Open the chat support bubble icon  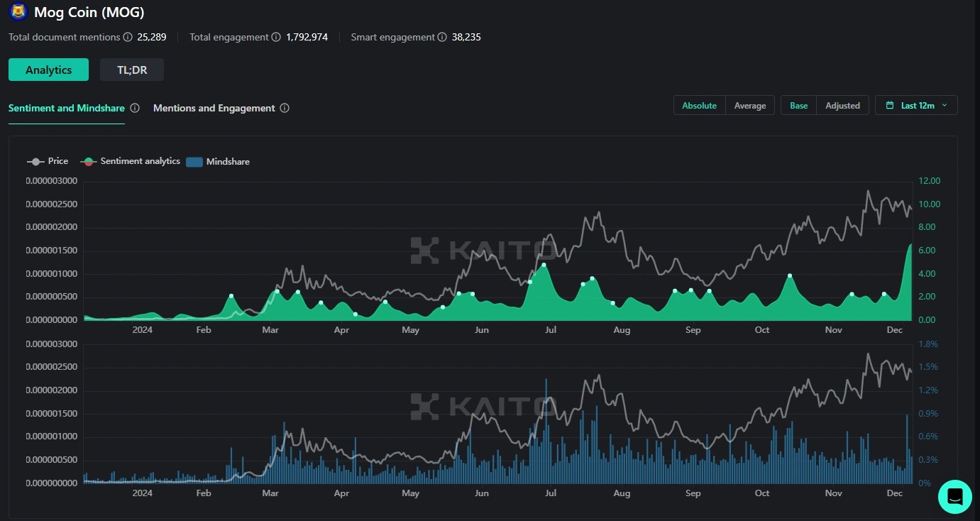click(954, 496)
